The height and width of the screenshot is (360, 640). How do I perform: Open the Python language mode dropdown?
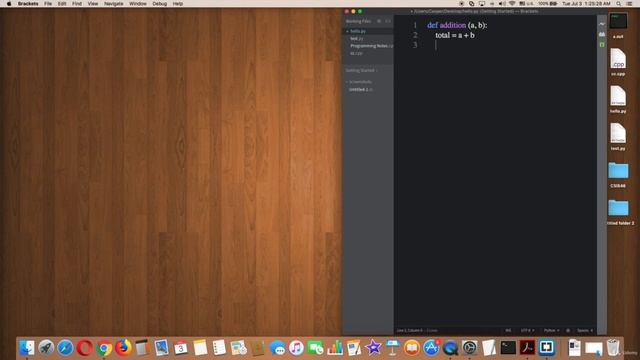click(x=551, y=331)
